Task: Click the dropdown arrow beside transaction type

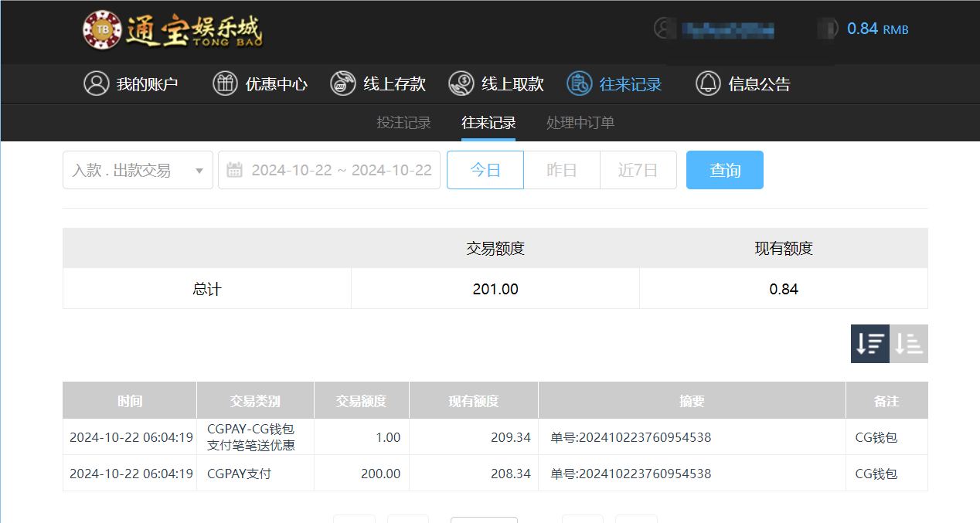Action: tap(200, 170)
